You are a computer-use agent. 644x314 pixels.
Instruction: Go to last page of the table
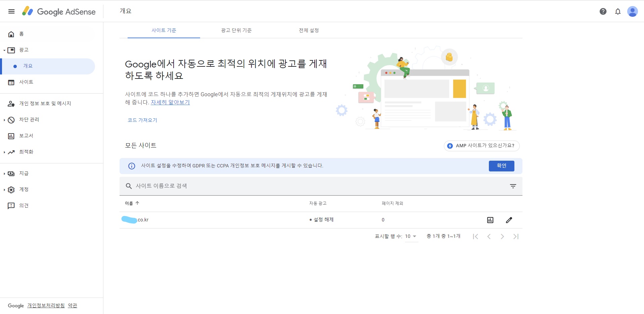(x=516, y=237)
